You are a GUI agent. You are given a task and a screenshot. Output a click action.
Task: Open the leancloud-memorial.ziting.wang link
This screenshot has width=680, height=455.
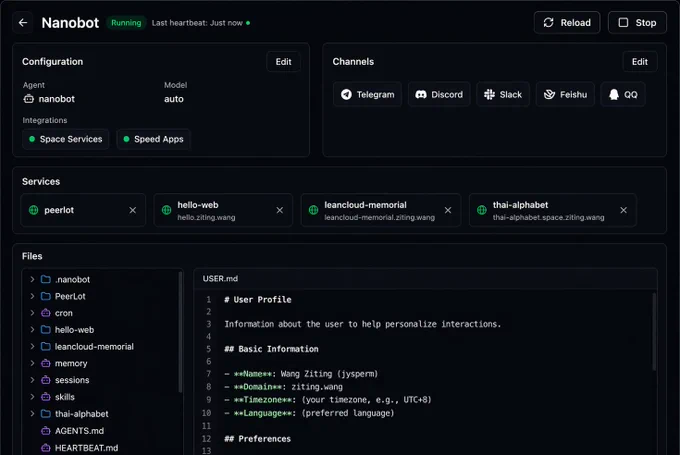coord(379,217)
